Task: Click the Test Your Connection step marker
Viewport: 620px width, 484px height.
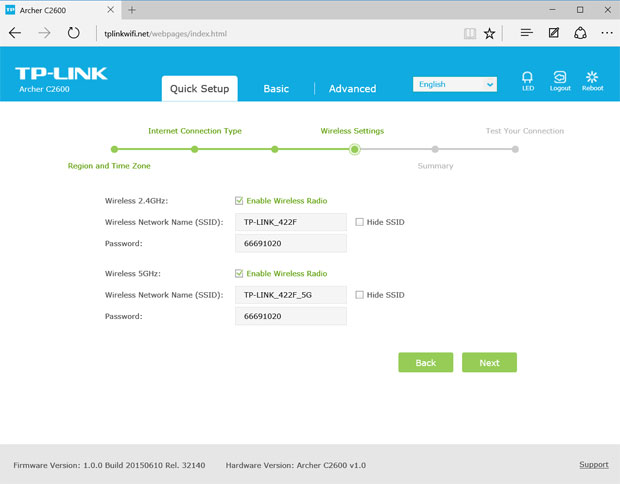Action: point(515,149)
